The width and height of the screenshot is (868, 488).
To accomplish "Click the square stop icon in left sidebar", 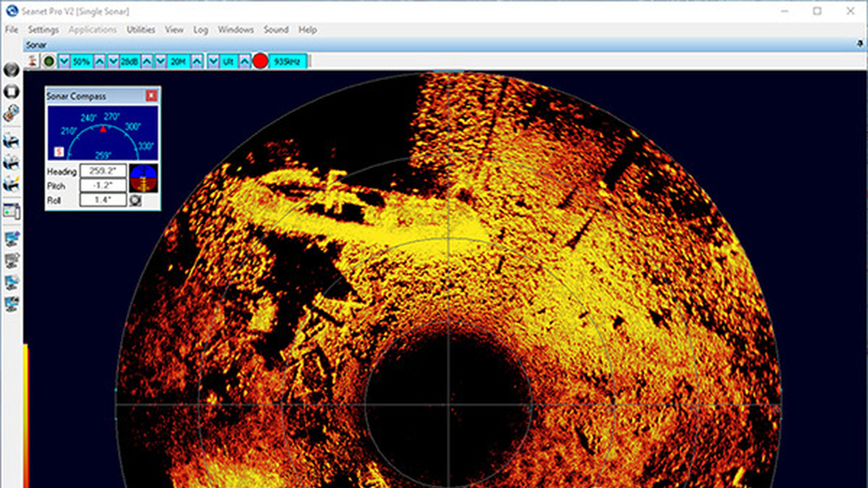I will [x=11, y=91].
